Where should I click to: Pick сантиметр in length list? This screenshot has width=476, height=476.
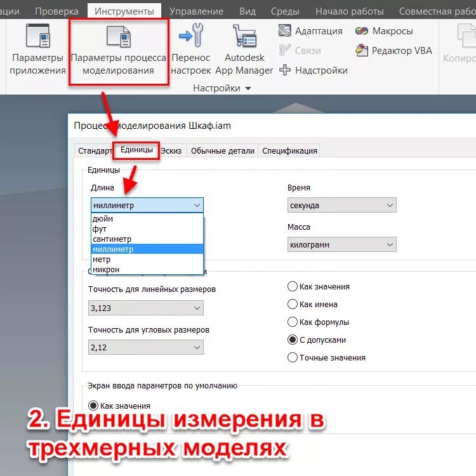coord(147,239)
